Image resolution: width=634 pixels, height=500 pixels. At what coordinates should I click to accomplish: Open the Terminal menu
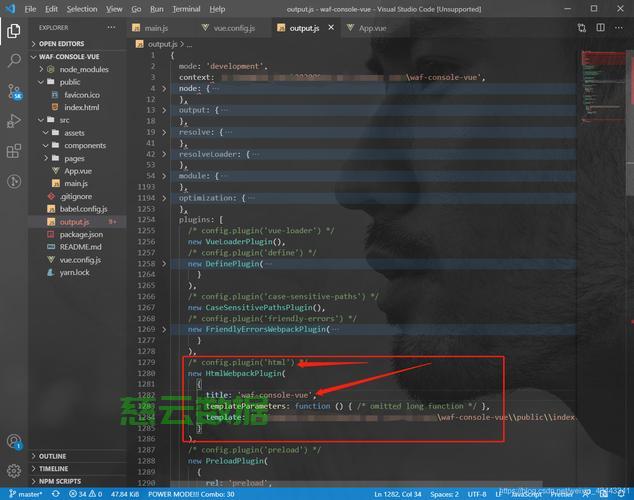186,9
